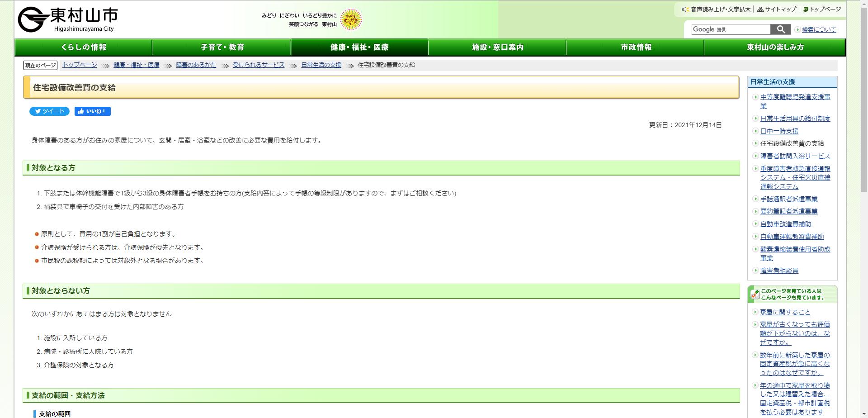Open 要約筆記者派遣事業 sidebar link
The height and width of the screenshot is (418, 868).
point(788,211)
